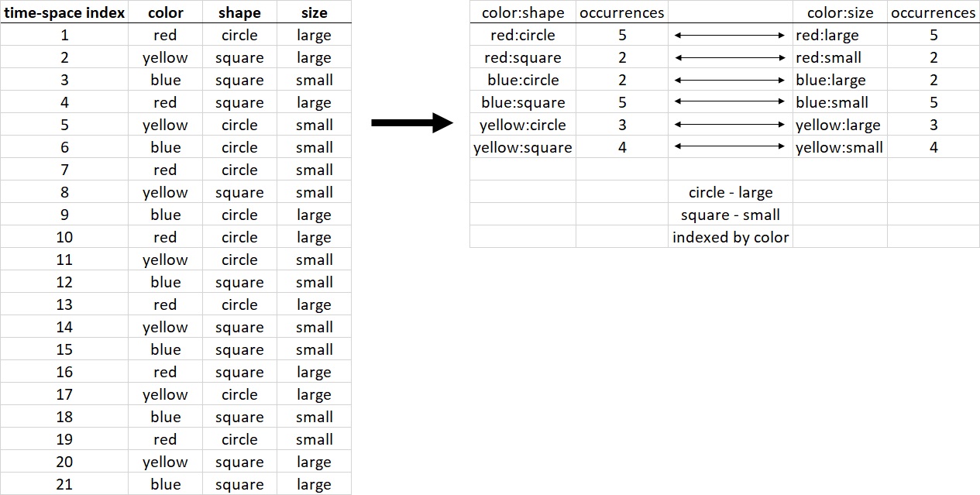
Task: Click the time-space index cell containing 21
Action: click(64, 484)
